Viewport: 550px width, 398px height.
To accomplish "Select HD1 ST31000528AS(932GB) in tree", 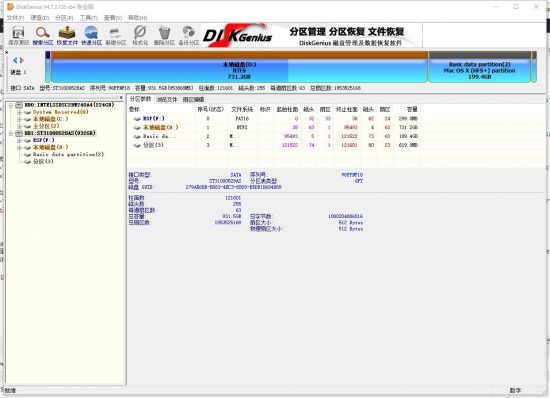I will coord(60,133).
